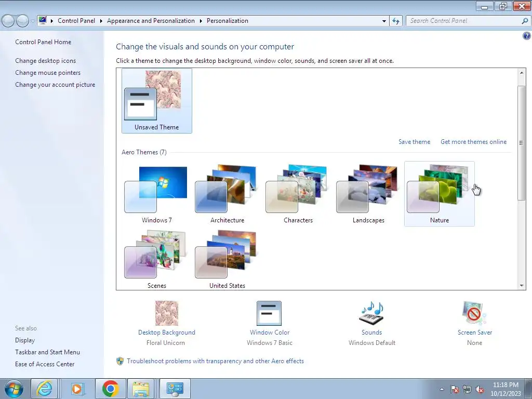The image size is (532, 399).
Task: Select the United States theme
Action: click(227, 259)
